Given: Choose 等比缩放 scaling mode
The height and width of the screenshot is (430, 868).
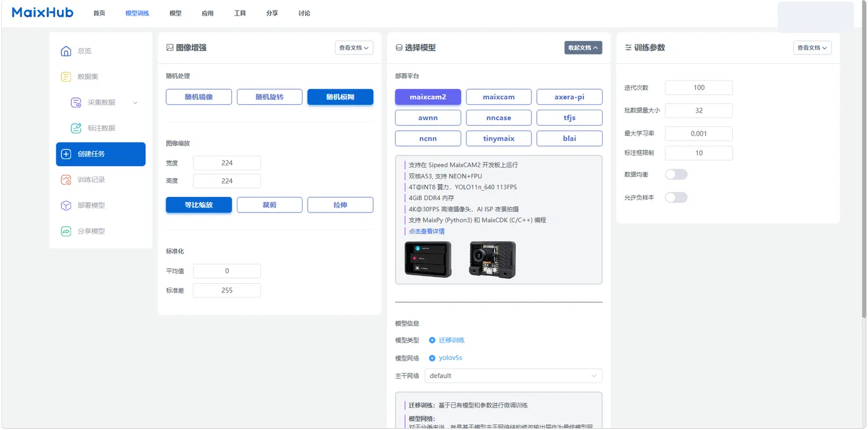Looking at the screenshot, I should coord(199,204).
